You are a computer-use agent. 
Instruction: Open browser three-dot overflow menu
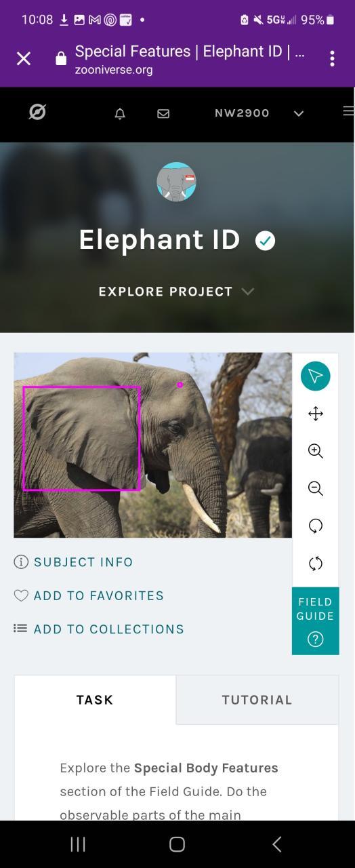coord(332,59)
